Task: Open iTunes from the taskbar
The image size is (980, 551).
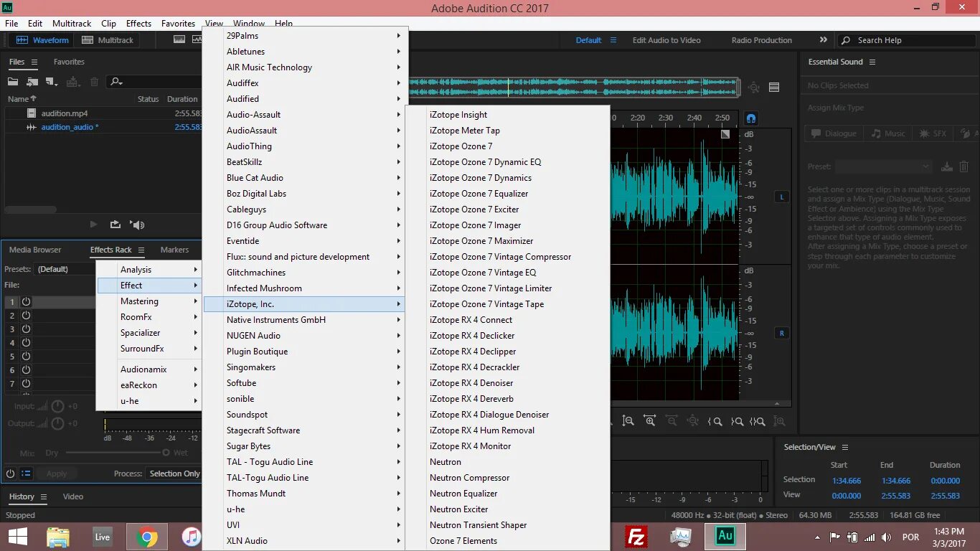Action: pyautogui.click(x=191, y=536)
